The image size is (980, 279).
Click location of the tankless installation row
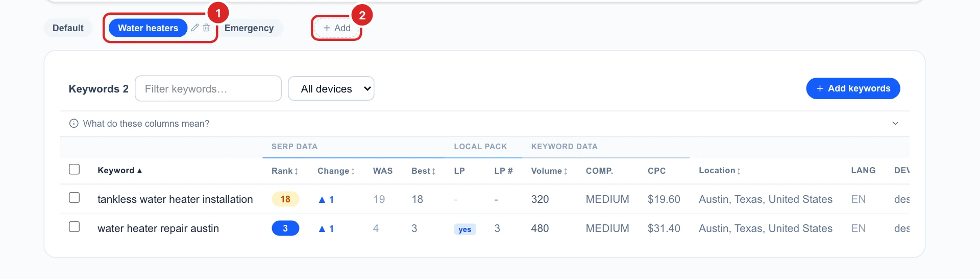[x=766, y=199]
